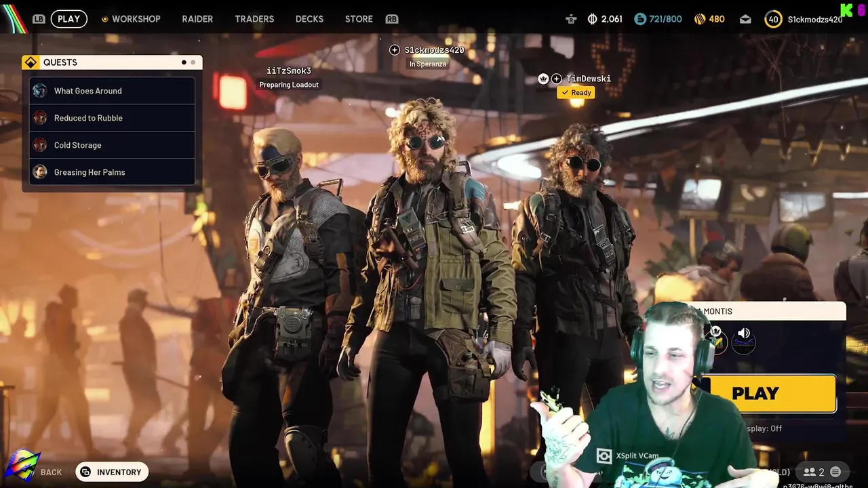The height and width of the screenshot is (488, 868).
Task: Open the Cold Storage quest
Action: tap(112, 145)
